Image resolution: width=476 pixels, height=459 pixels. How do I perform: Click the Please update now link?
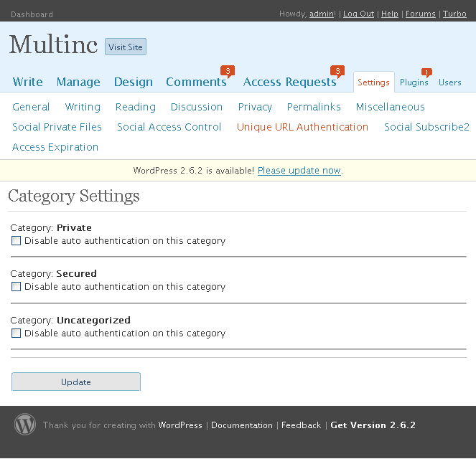299,171
